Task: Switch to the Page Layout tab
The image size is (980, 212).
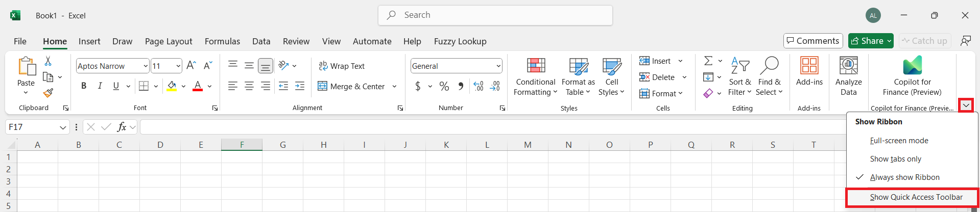Action: point(169,41)
